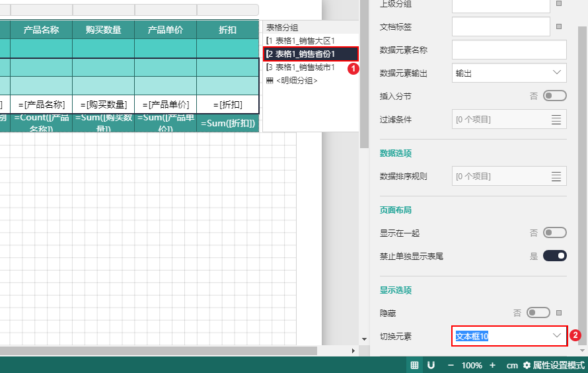Toggle snap magnet icon in status bar
This screenshot has height=373, width=588.
(x=431, y=365)
